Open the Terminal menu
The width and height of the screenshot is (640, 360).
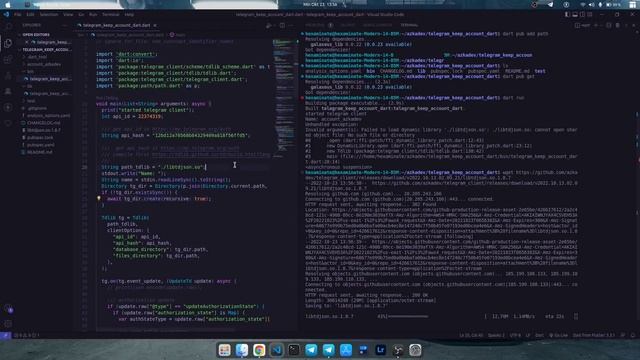[111, 14]
